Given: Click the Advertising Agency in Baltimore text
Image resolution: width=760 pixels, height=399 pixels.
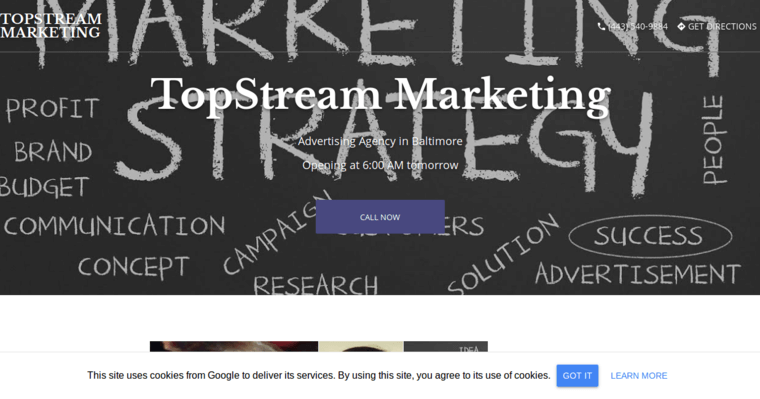Looking at the screenshot, I should (x=380, y=141).
